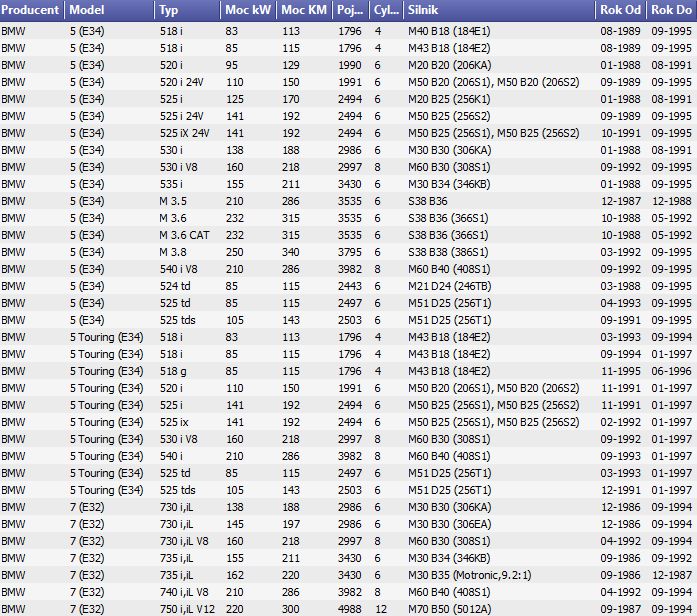Select engine cell S38 B38 (386S1)

click(x=448, y=252)
